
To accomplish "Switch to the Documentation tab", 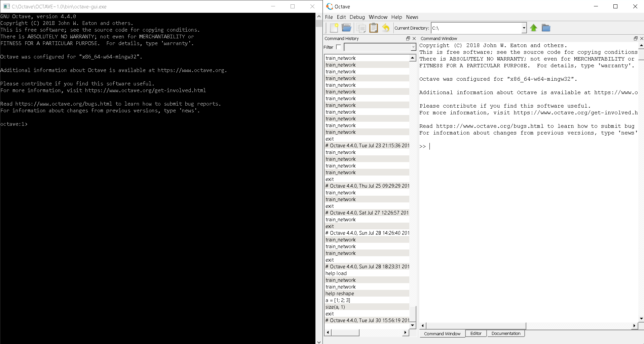I will click(505, 334).
